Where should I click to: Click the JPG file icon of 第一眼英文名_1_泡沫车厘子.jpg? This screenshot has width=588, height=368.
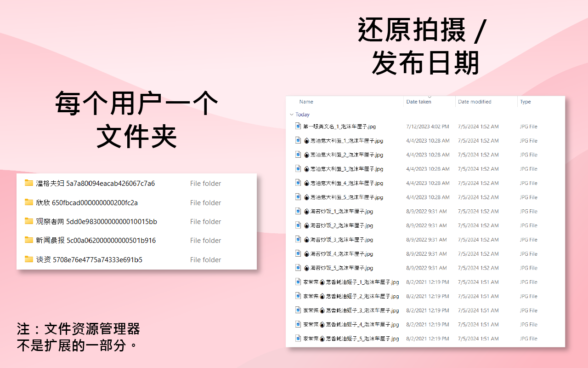pos(298,126)
